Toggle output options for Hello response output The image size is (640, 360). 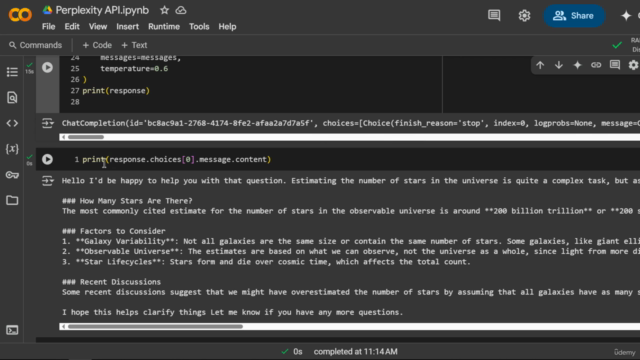coord(47,180)
